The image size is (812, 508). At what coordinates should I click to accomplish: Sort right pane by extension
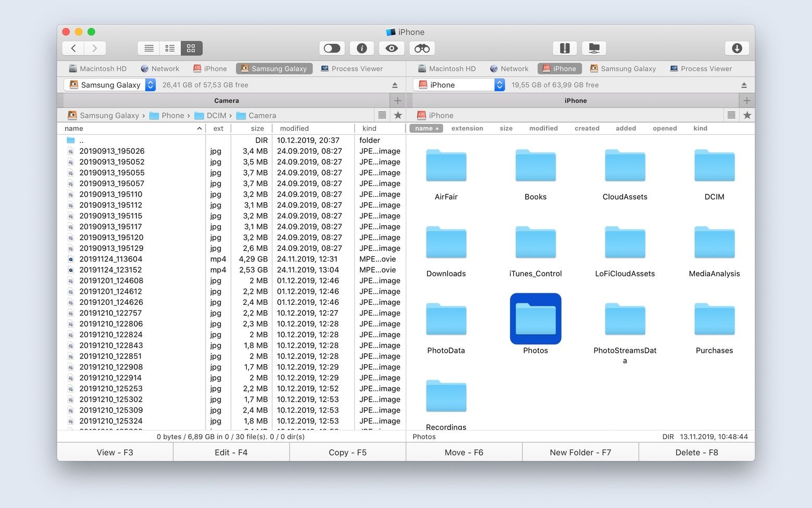(x=467, y=128)
